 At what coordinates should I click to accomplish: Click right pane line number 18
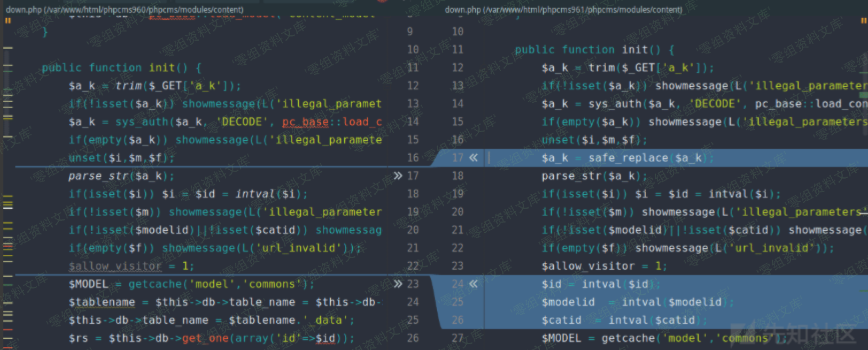pos(458,176)
